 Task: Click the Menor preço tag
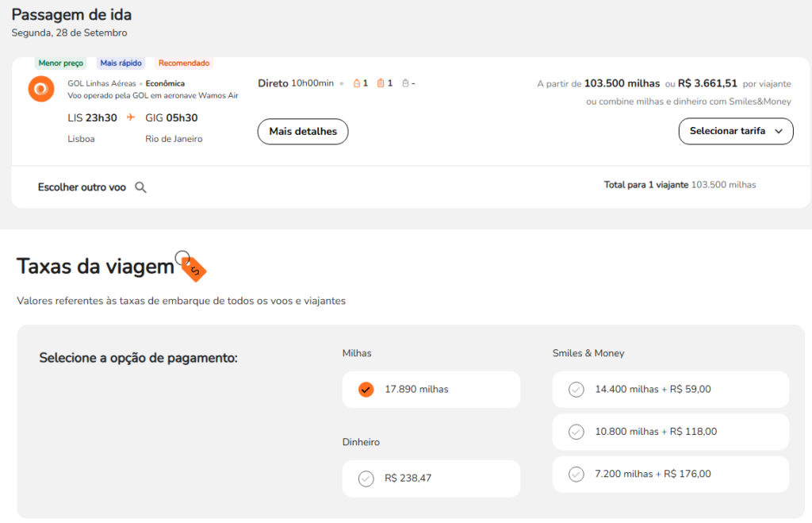[x=60, y=63]
